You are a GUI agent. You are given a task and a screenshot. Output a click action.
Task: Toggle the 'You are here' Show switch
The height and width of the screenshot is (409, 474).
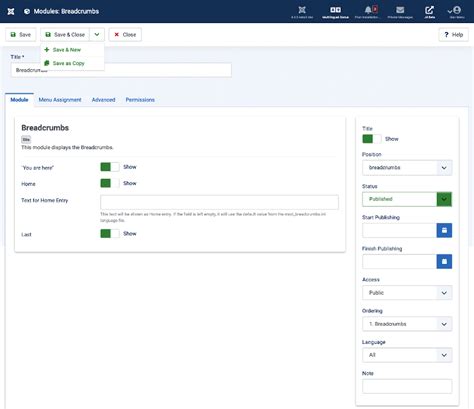coord(110,167)
